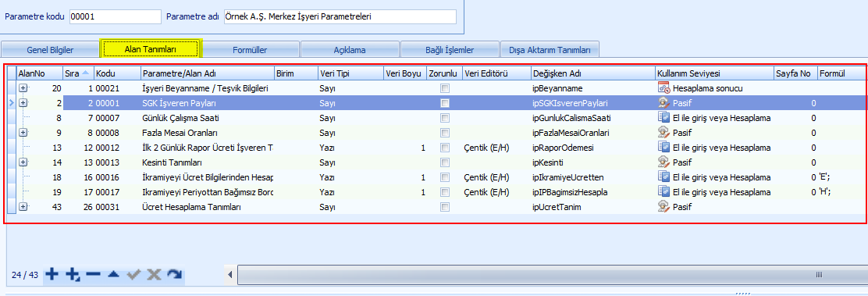Click level icon in ipIkramiyeUcretten row
This screenshot has width=868, height=296.
coord(663,177)
